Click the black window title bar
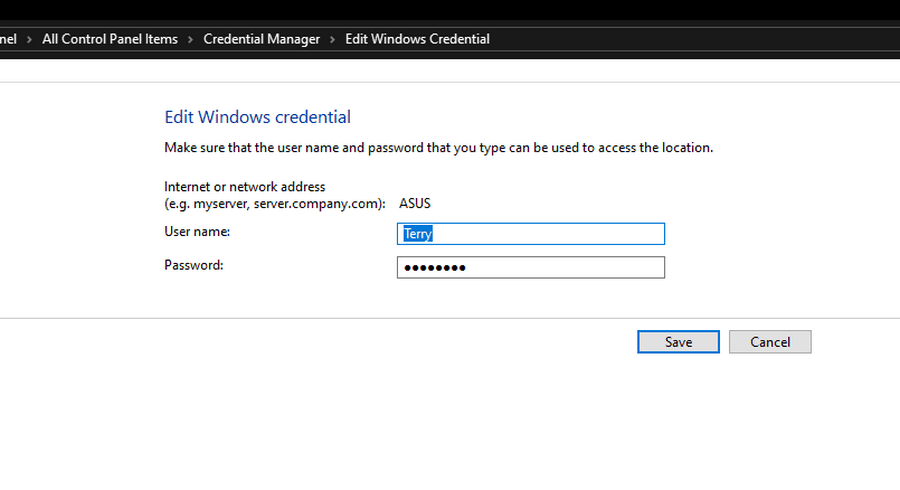900x490 pixels. [450, 12]
